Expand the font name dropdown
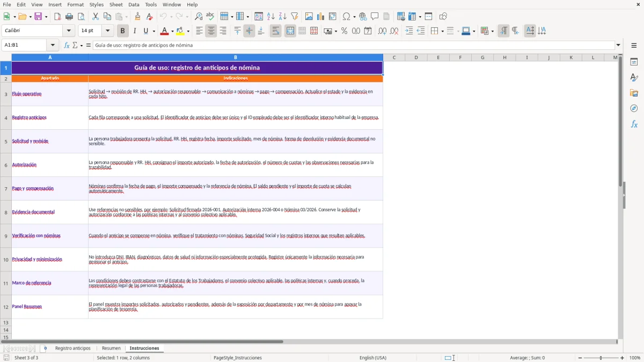This screenshot has width=644, height=362. coord(69,31)
